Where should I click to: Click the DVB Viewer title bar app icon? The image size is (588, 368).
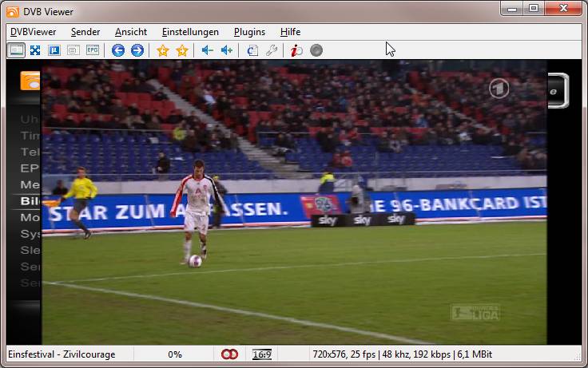(x=12, y=12)
